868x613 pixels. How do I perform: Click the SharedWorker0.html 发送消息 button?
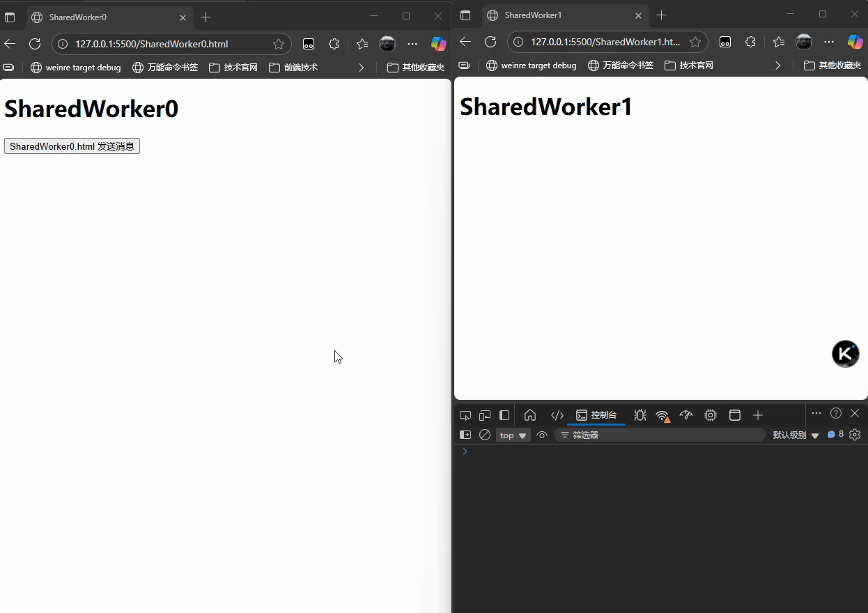72,146
